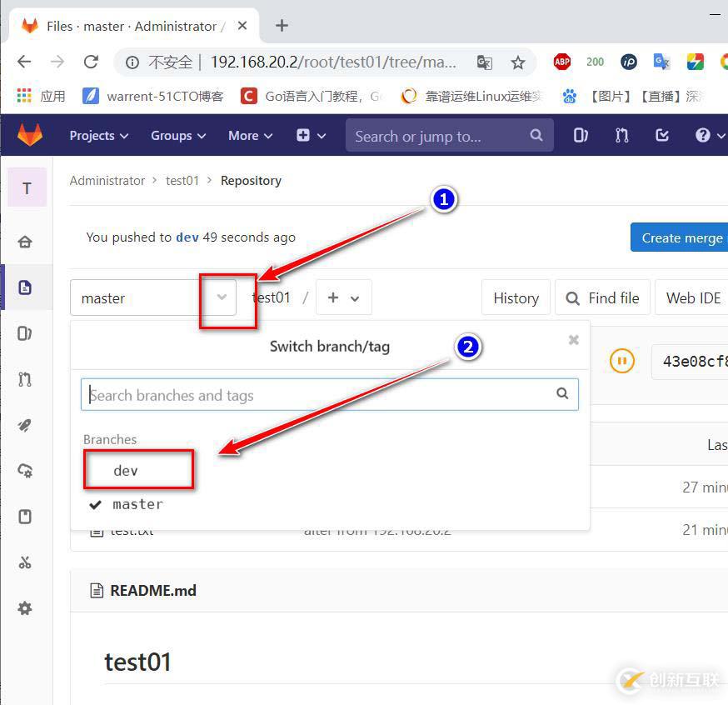Viewport: 728px width, 705px height.
Task: Open Project overview home icon in sidebar
Action: coord(25,242)
